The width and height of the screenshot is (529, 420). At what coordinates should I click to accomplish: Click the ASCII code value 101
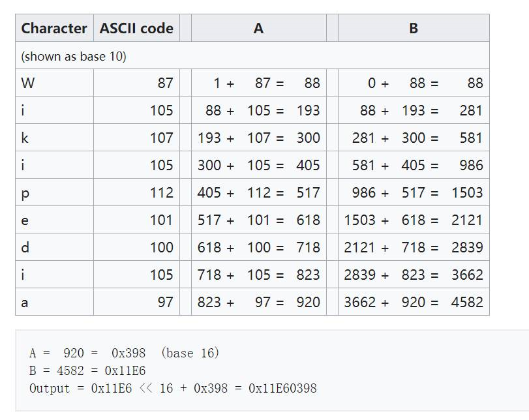(x=161, y=220)
